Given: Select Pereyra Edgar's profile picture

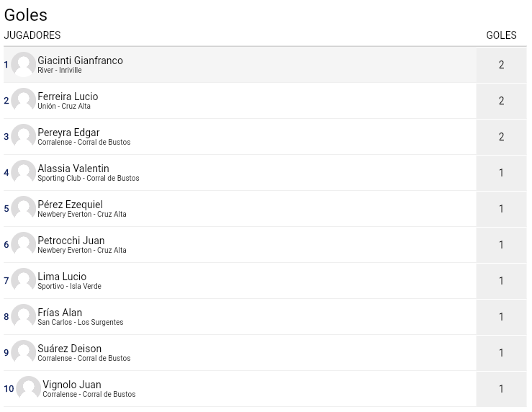Looking at the screenshot, I should pos(24,136).
